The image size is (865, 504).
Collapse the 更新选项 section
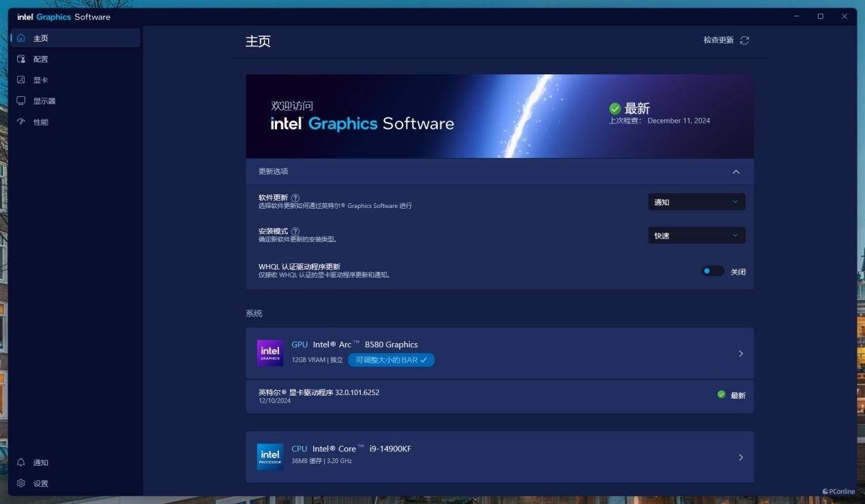(736, 172)
